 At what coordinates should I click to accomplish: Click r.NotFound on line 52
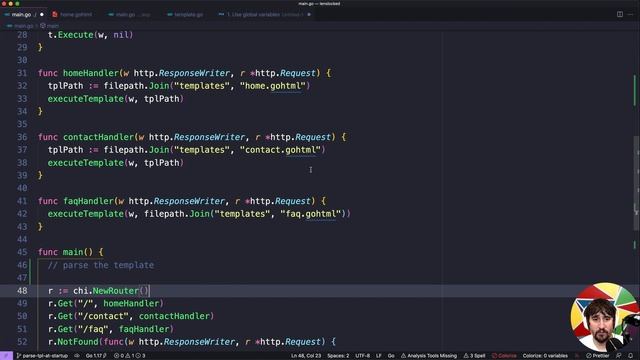[73, 342]
